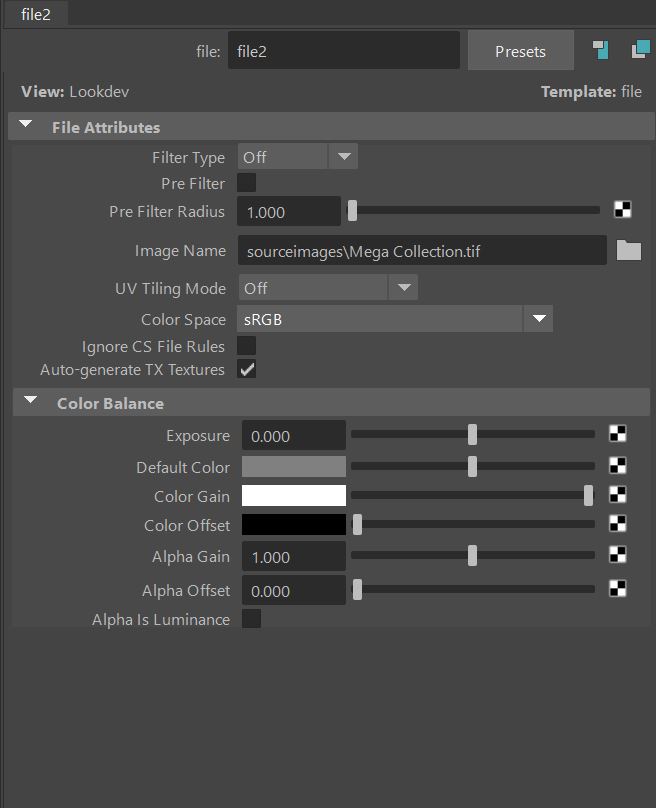Click the checker map button for Exposure
This screenshot has height=808, width=656.
pyautogui.click(x=618, y=434)
